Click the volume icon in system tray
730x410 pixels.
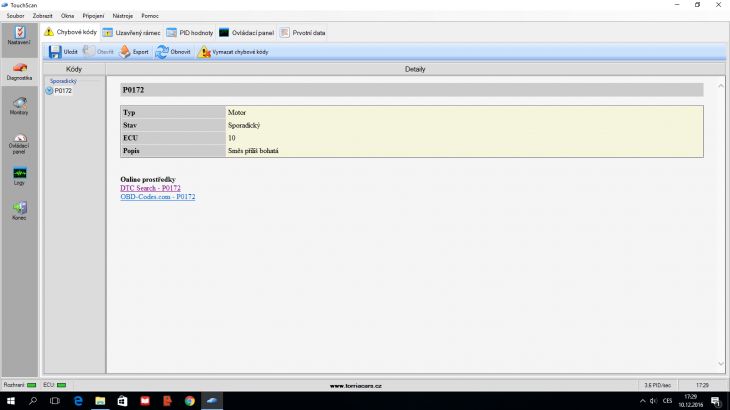[x=654, y=401]
